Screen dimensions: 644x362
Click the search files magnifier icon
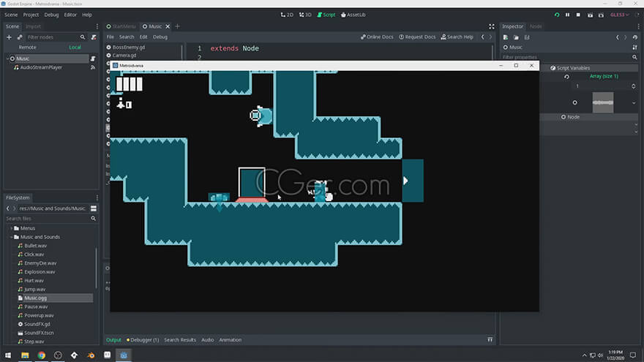[93, 219]
